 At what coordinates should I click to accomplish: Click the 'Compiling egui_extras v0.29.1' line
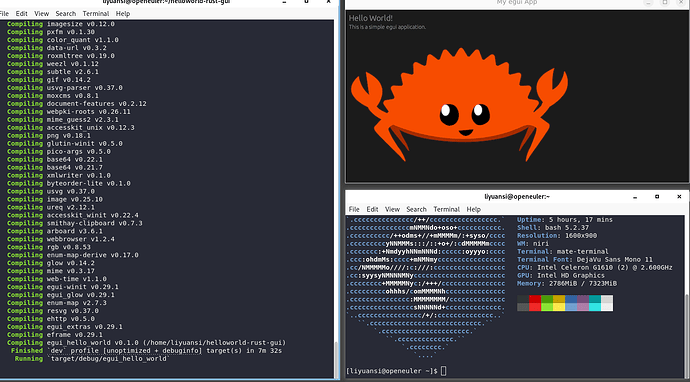[x=65, y=327]
